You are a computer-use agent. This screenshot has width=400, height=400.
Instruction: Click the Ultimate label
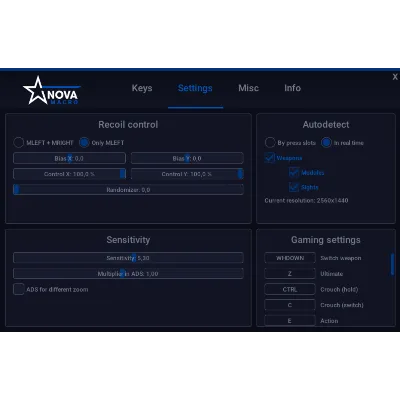331,274
